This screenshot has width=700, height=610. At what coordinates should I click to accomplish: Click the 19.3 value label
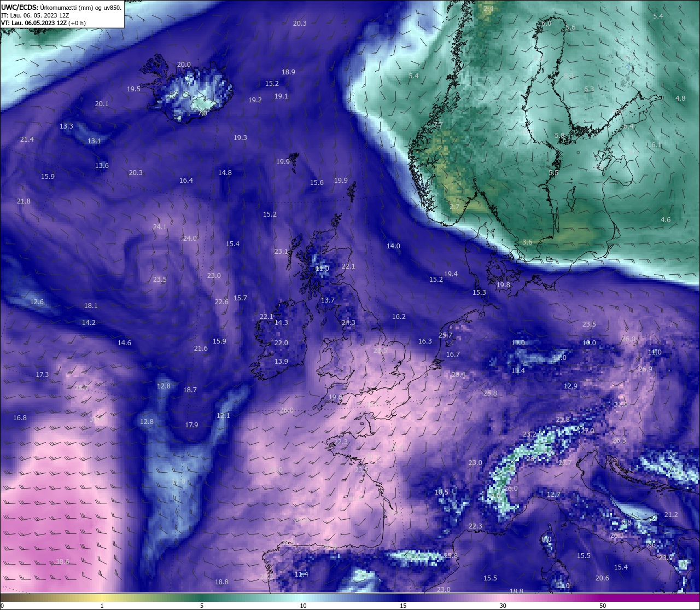240,137
